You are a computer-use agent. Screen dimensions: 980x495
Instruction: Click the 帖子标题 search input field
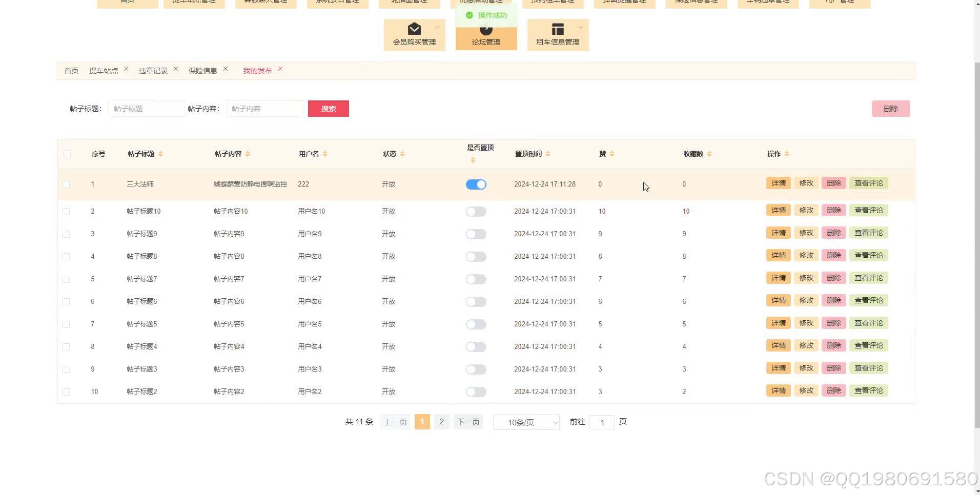pyautogui.click(x=146, y=108)
